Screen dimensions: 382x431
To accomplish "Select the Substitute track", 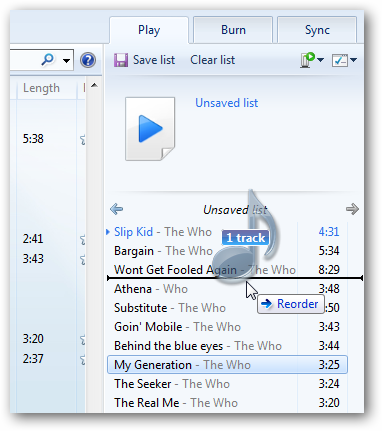I will [x=227, y=308].
